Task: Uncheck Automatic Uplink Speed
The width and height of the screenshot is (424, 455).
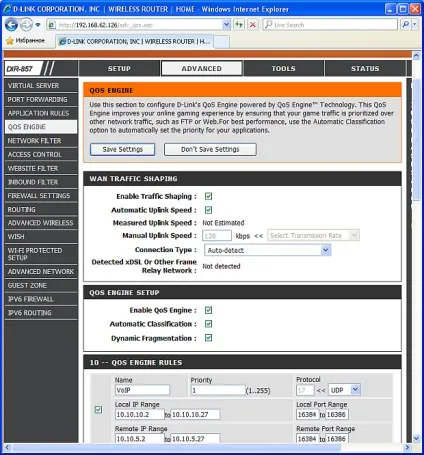Action: (209, 210)
